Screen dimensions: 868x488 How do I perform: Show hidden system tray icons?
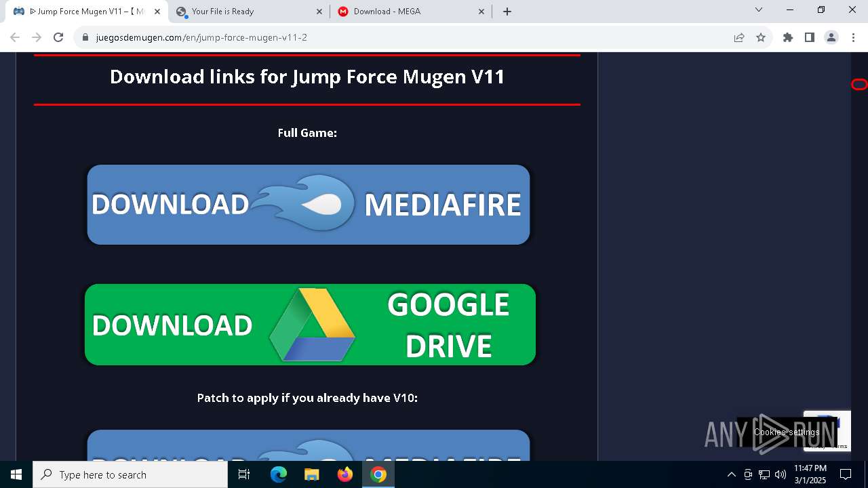731,474
